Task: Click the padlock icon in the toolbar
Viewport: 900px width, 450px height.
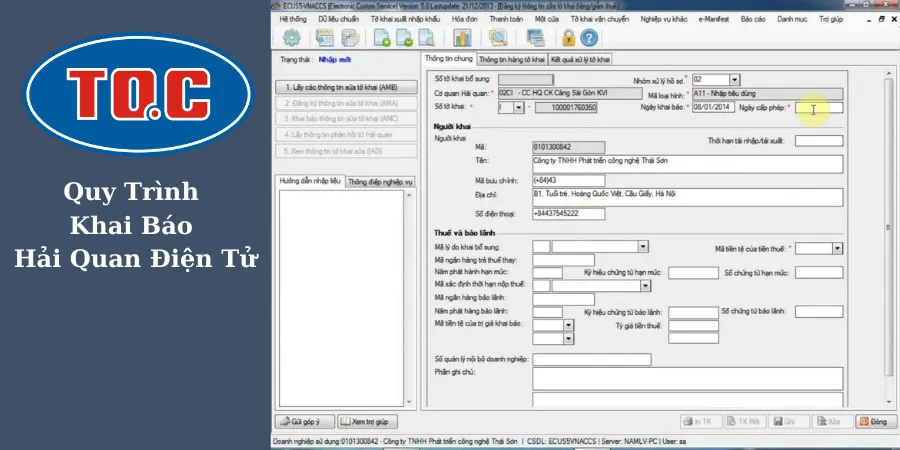Action: point(569,38)
